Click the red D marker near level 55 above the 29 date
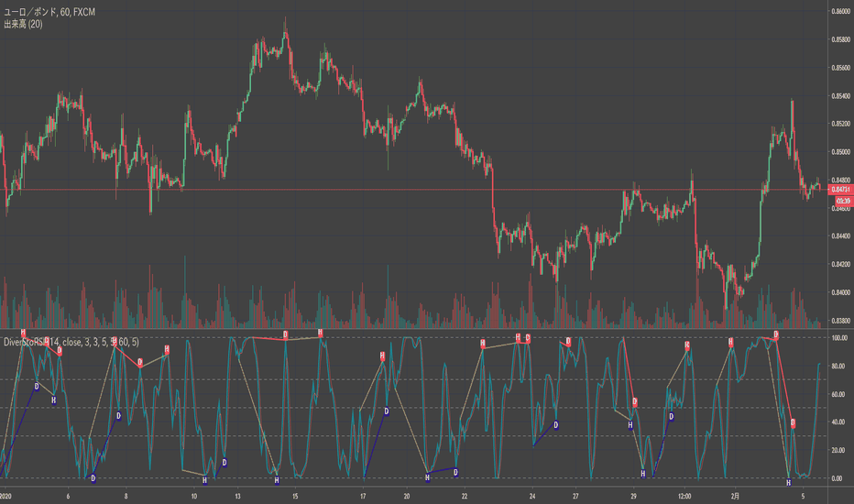Image resolution: width=854 pixels, height=504 pixels. [x=635, y=402]
